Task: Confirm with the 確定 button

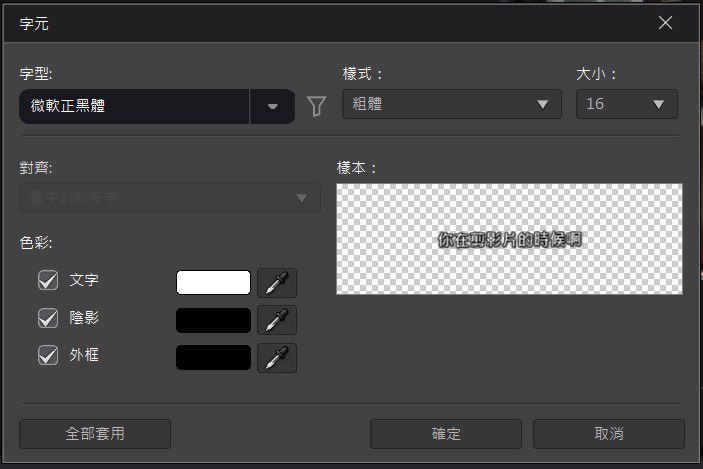Action: 446,434
